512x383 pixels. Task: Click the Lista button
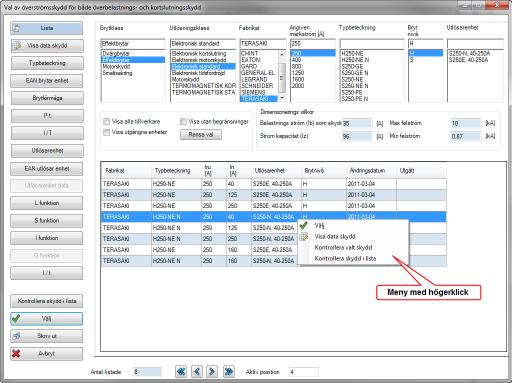tap(47, 28)
